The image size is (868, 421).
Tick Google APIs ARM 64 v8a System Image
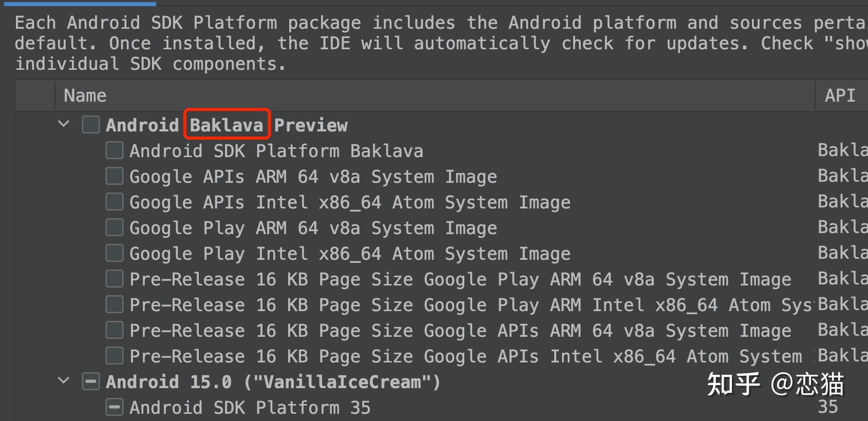coord(114,176)
